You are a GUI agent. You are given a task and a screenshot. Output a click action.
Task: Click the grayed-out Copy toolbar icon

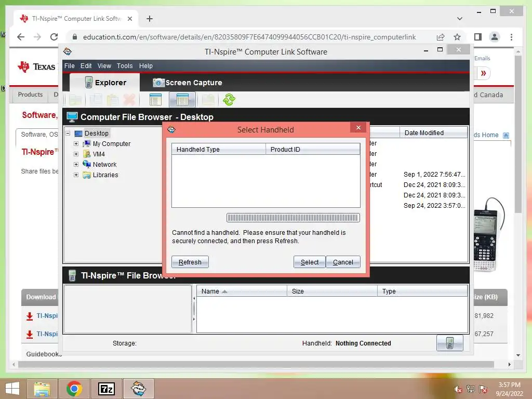click(96, 100)
